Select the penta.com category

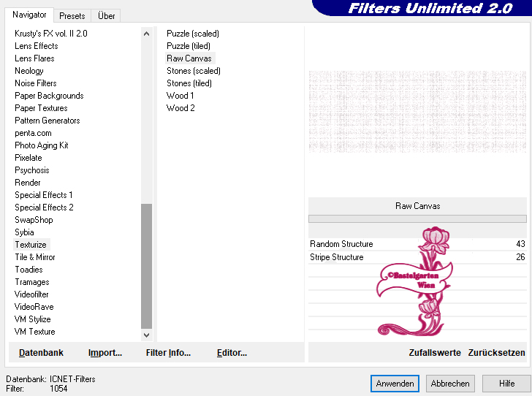pos(33,133)
